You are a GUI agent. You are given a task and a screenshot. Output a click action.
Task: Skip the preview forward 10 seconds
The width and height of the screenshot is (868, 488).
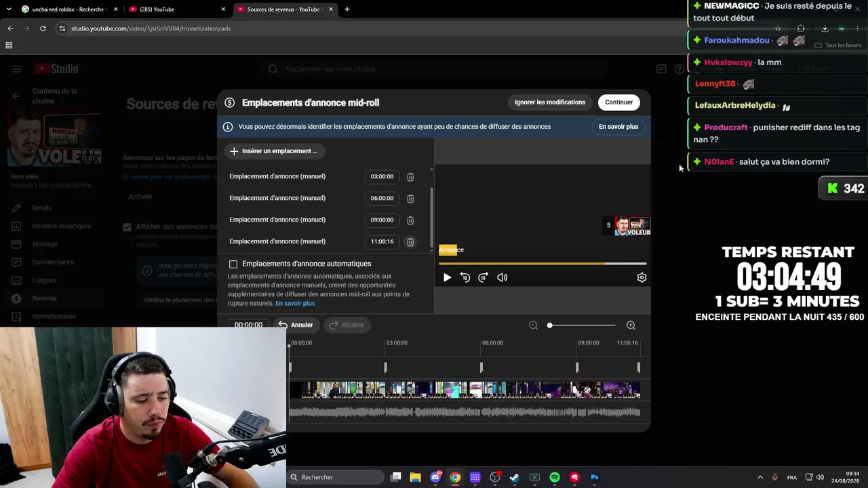pyautogui.click(x=484, y=277)
